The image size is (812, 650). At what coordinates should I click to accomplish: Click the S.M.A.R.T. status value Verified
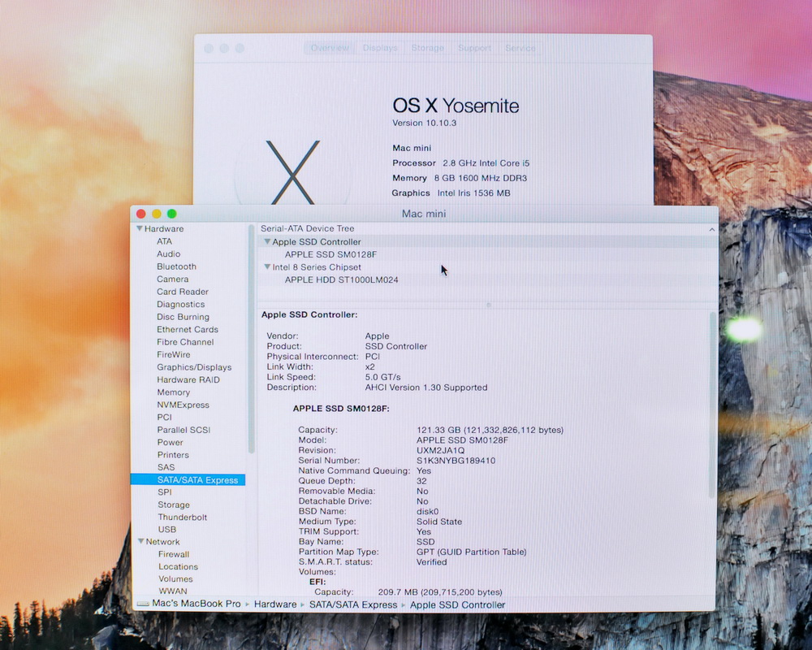[x=431, y=562]
